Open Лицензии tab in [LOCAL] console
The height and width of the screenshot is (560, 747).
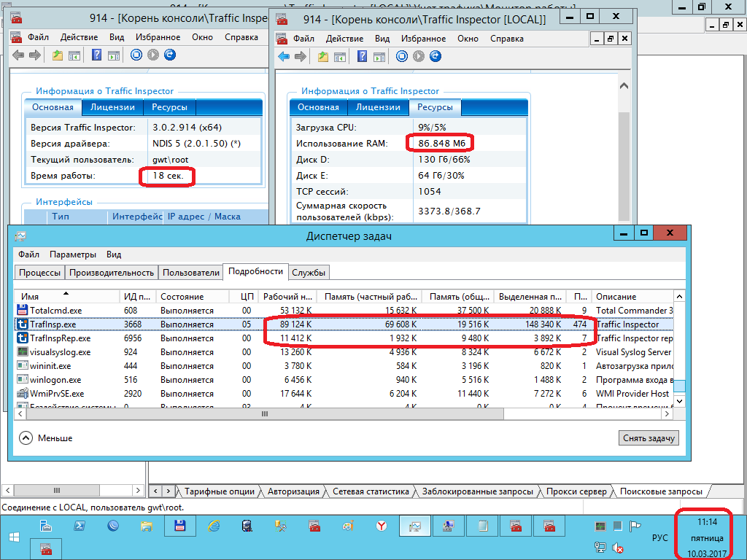pyautogui.click(x=379, y=107)
